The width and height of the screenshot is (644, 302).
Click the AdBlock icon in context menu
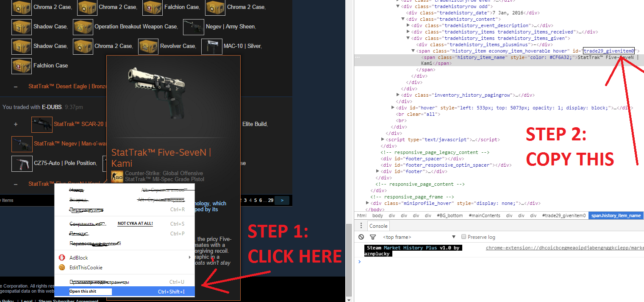[62, 257]
